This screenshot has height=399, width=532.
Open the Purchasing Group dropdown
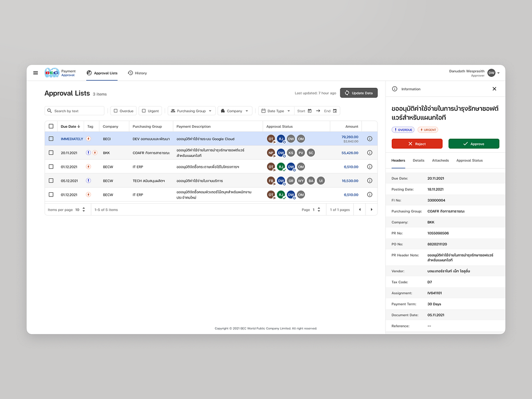pos(191,111)
